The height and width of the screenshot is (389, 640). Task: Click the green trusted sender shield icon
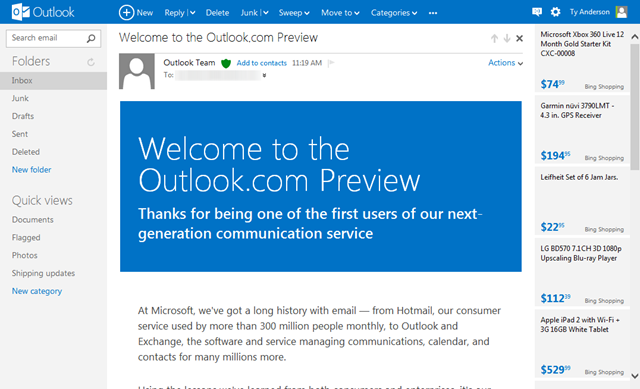[x=226, y=63]
